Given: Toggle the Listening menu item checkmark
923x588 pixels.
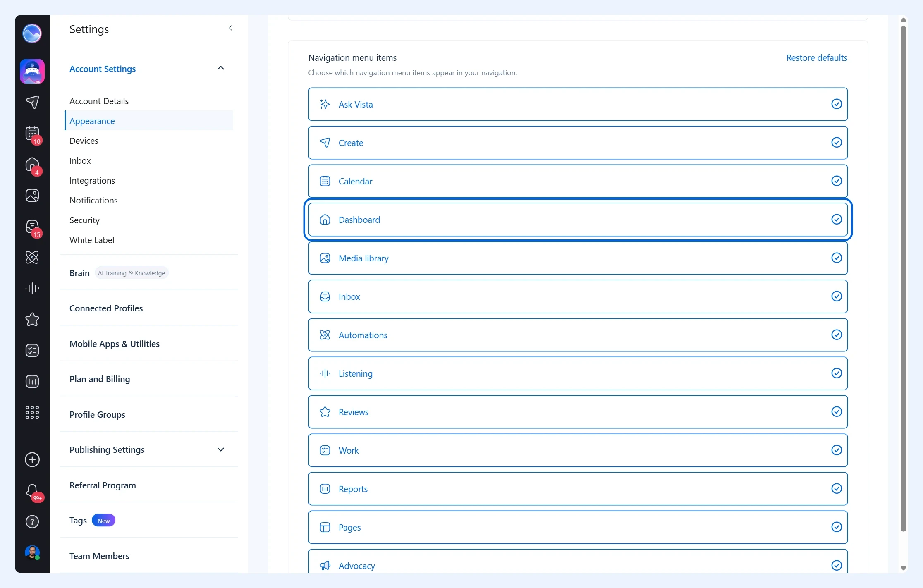Looking at the screenshot, I should (837, 373).
